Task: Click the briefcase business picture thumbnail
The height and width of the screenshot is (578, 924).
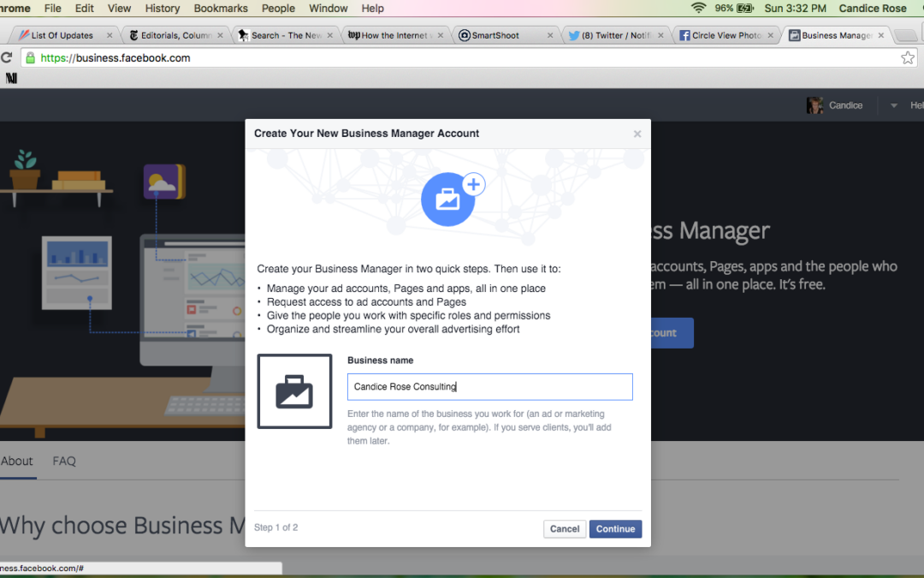Action: pos(294,391)
